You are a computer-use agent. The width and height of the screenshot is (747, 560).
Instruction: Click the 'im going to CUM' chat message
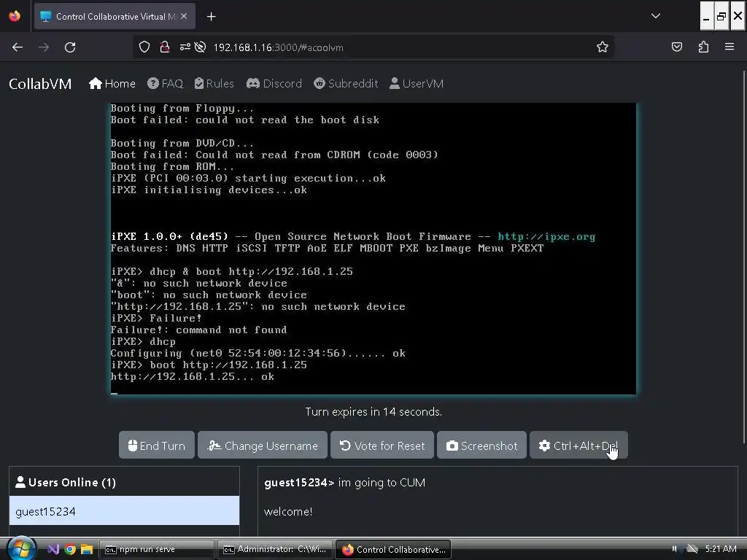pyautogui.click(x=382, y=483)
